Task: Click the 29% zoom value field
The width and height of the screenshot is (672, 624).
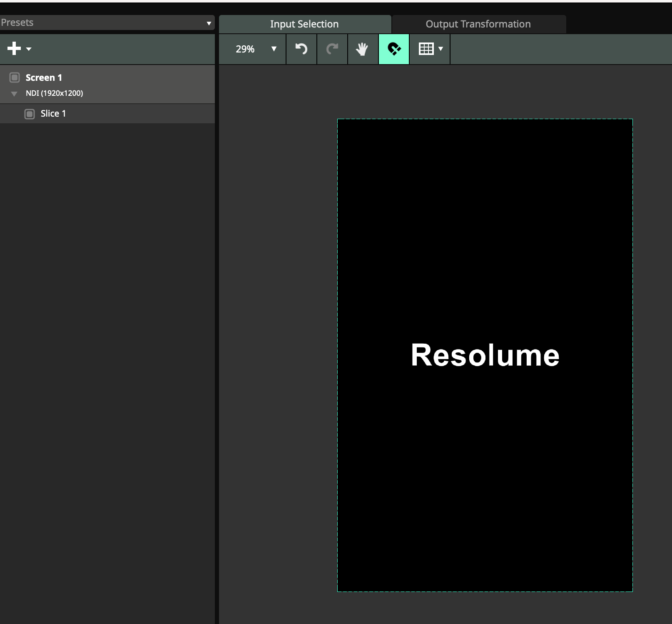Action: point(245,49)
